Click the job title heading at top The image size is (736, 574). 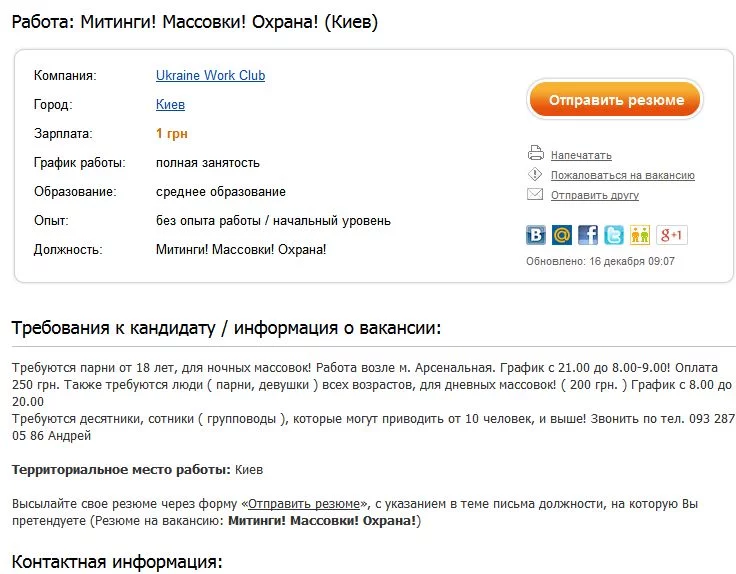(x=195, y=21)
